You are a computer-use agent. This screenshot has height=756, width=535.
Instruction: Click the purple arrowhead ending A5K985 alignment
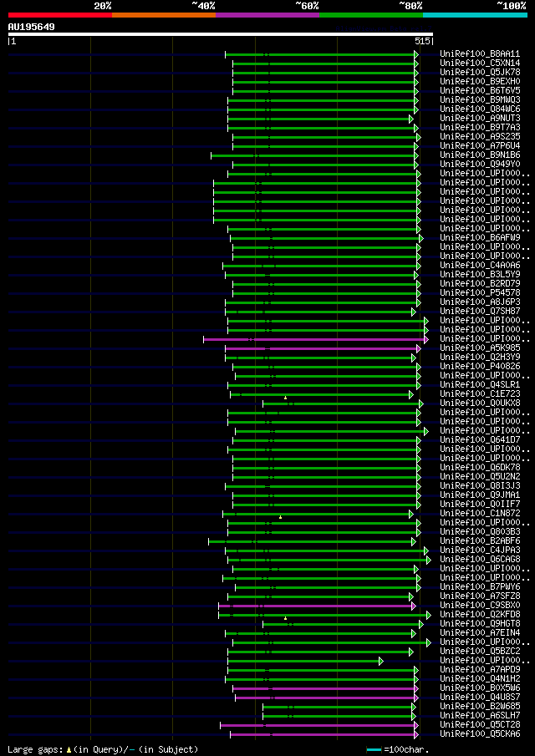point(419,348)
